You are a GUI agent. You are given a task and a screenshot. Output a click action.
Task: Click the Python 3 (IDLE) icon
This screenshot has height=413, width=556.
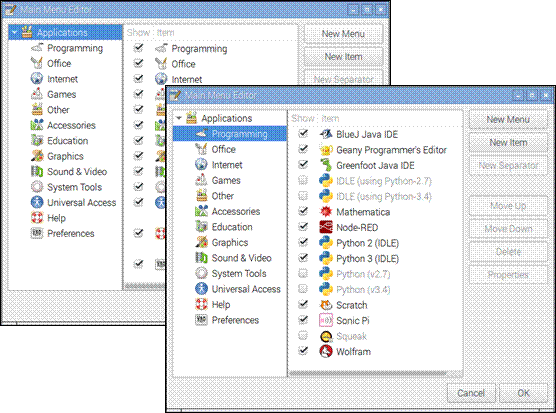point(326,258)
